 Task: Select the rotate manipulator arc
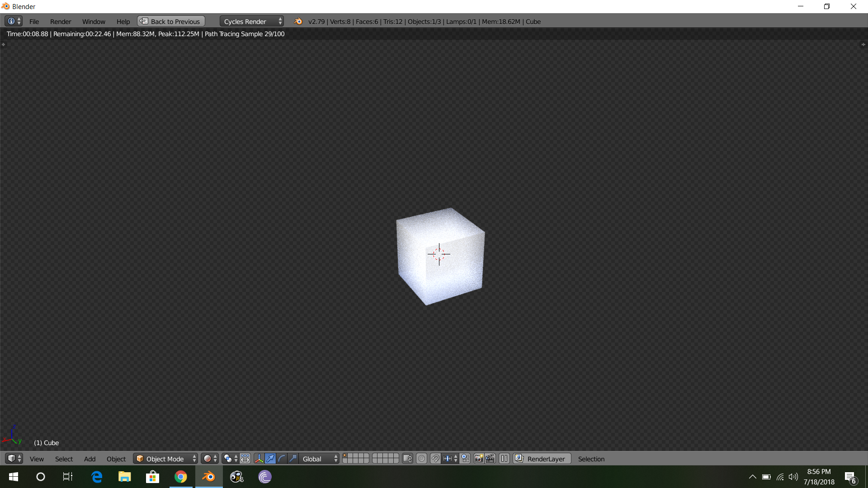pos(282,459)
